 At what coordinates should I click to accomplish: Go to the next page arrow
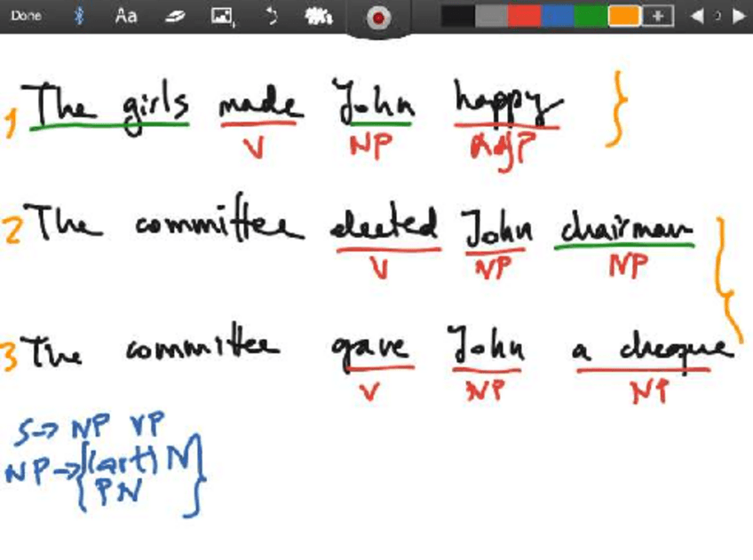739,16
